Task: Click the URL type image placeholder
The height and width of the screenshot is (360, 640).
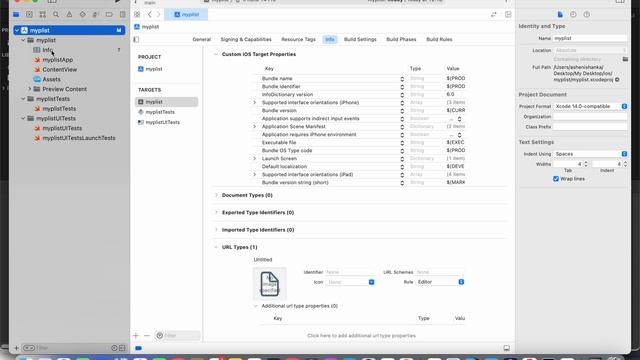Action: click(x=269, y=284)
